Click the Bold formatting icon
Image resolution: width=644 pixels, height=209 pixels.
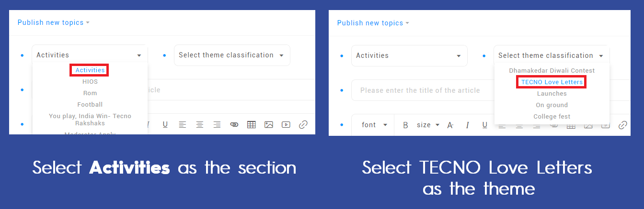click(x=405, y=125)
